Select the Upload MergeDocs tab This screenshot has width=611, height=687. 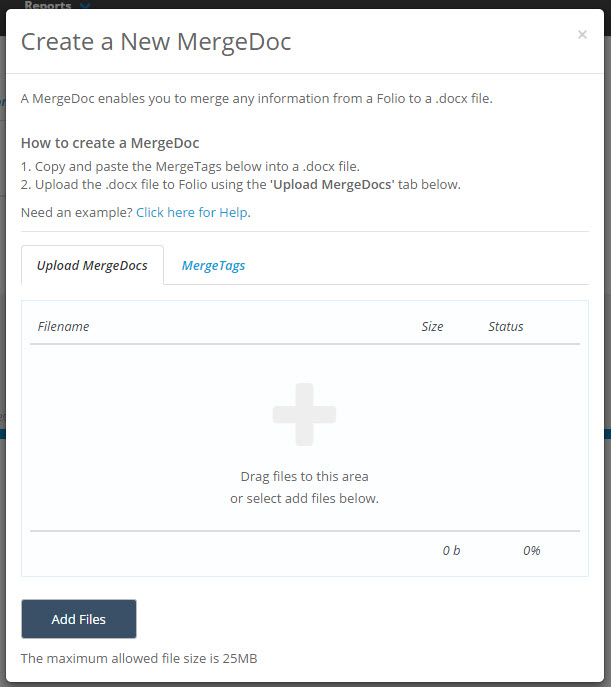[92, 266]
